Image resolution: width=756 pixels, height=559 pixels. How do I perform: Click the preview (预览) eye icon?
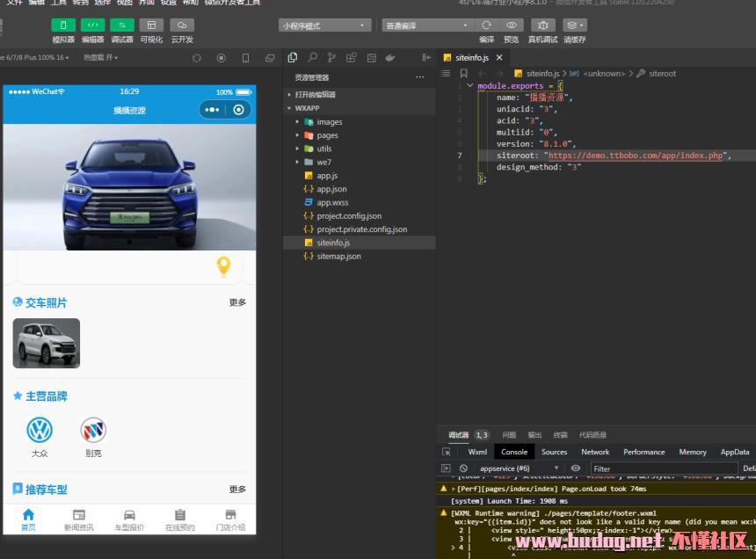pos(511,25)
